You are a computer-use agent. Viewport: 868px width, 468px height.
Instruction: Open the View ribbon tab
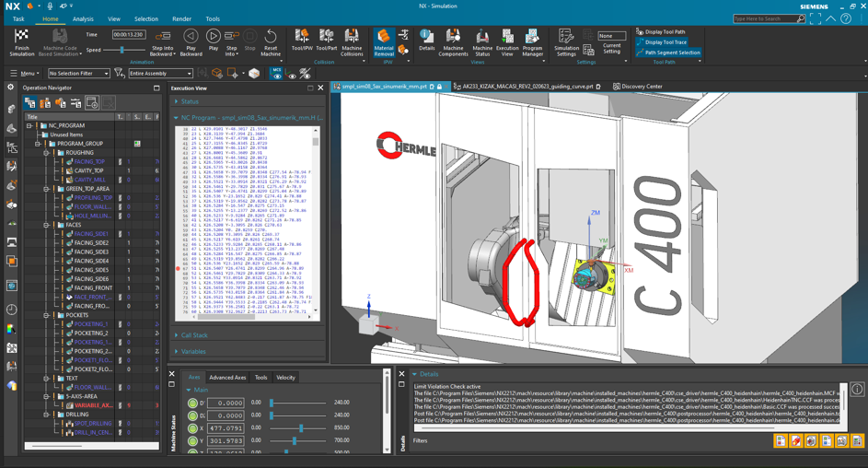(x=114, y=18)
